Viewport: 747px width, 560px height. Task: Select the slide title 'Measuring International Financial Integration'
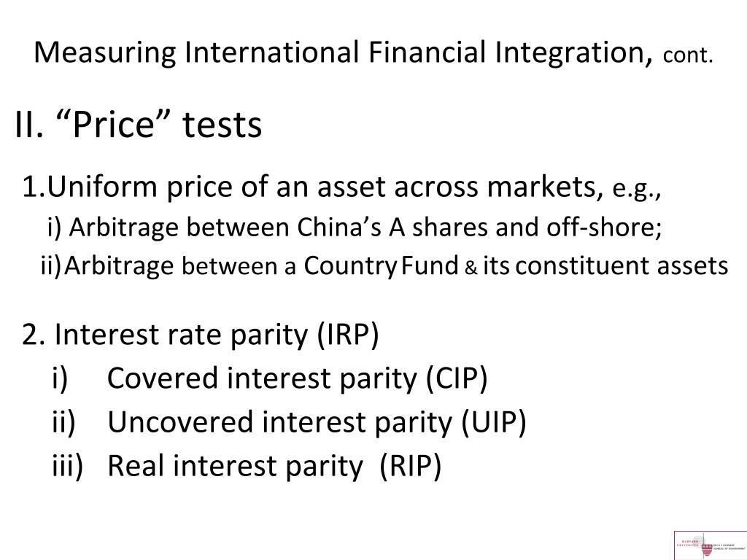343,52
